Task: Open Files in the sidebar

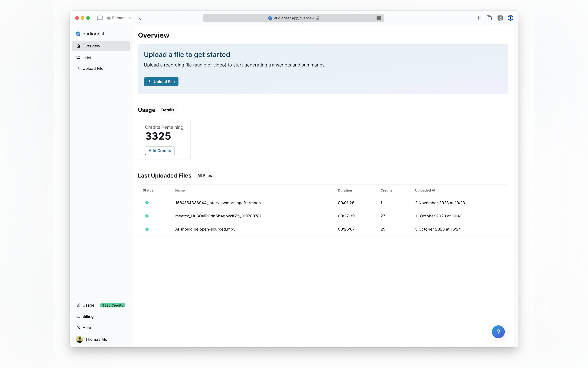Action: [87, 57]
